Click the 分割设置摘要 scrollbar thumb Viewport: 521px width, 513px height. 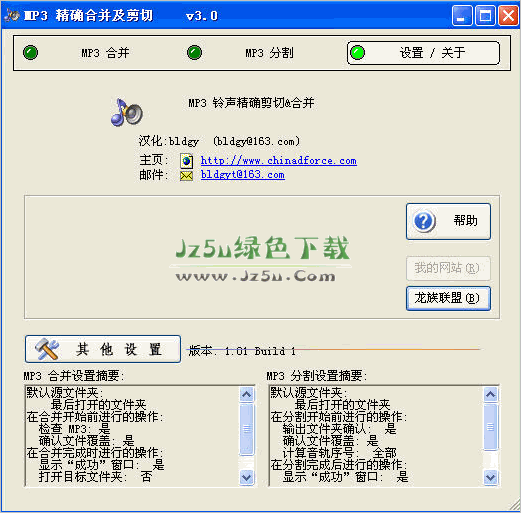(490, 427)
